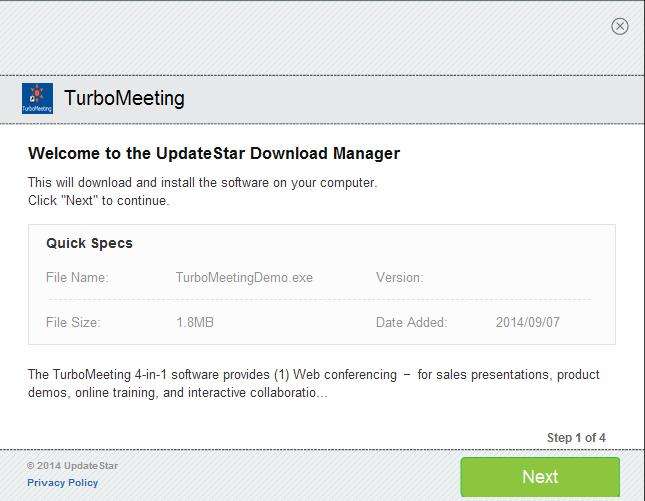Select the TurboMeetingDemo.exe file name value
The height and width of the screenshot is (501, 645).
click(x=244, y=278)
